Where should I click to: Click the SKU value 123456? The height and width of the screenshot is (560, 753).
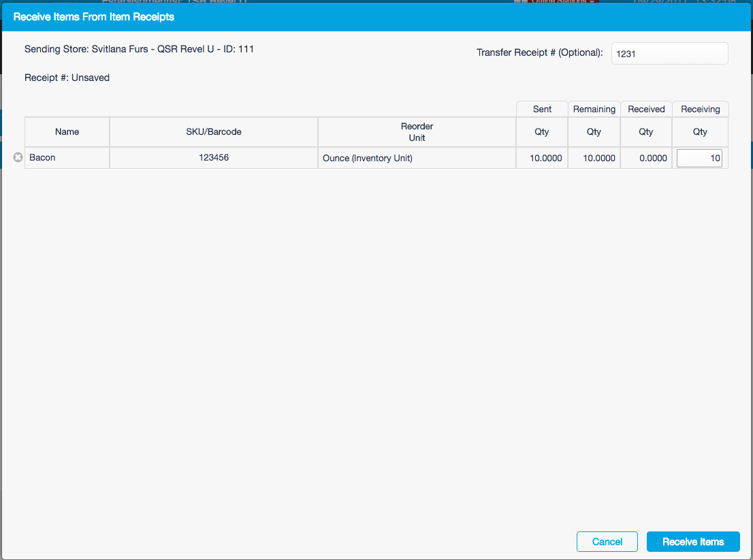pyautogui.click(x=213, y=157)
